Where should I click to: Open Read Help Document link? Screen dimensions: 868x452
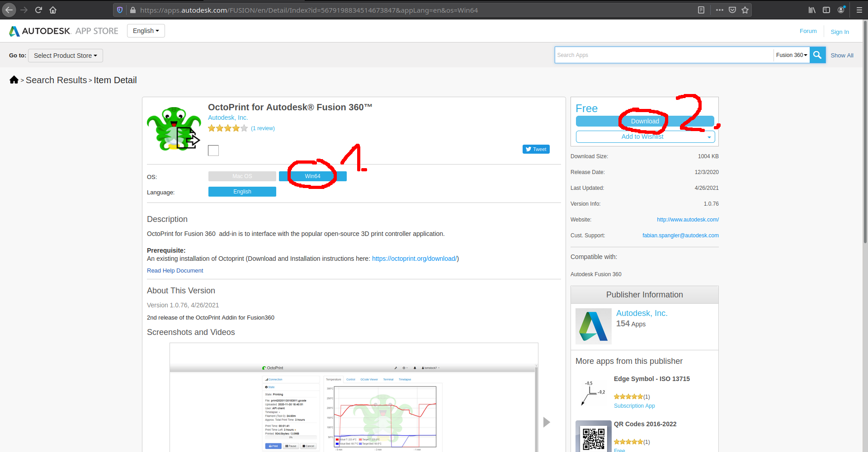175,270
